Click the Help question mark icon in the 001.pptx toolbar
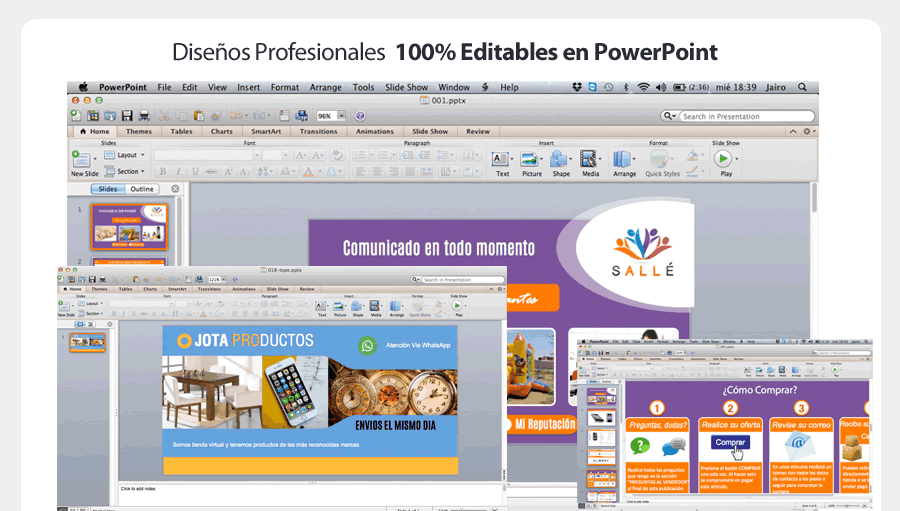900x511 pixels. pyautogui.click(x=360, y=116)
